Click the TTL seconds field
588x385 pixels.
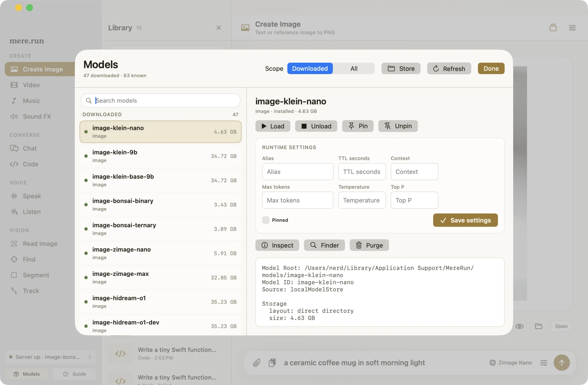[x=362, y=171]
